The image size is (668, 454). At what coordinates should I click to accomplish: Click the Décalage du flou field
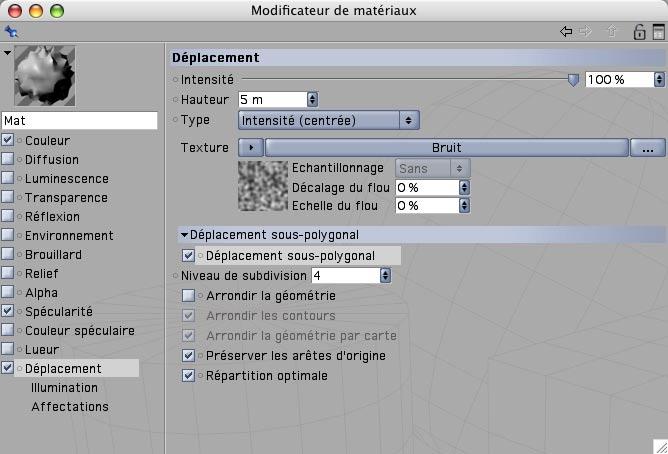[427, 187]
